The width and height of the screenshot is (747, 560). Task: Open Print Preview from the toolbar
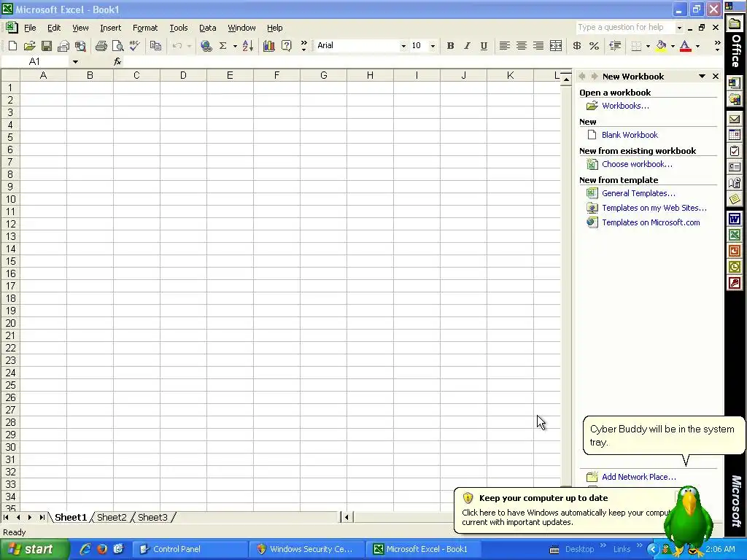coord(117,46)
